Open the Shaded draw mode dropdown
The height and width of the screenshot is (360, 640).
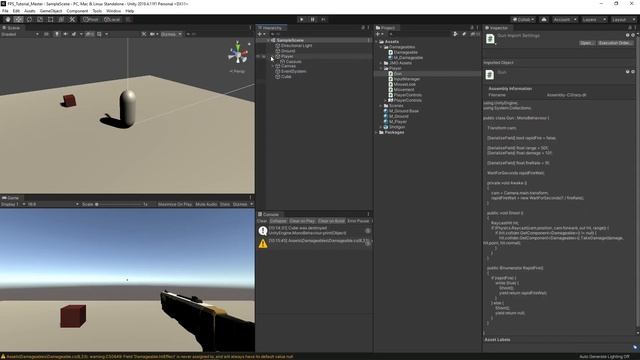pyautogui.click(x=20, y=34)
